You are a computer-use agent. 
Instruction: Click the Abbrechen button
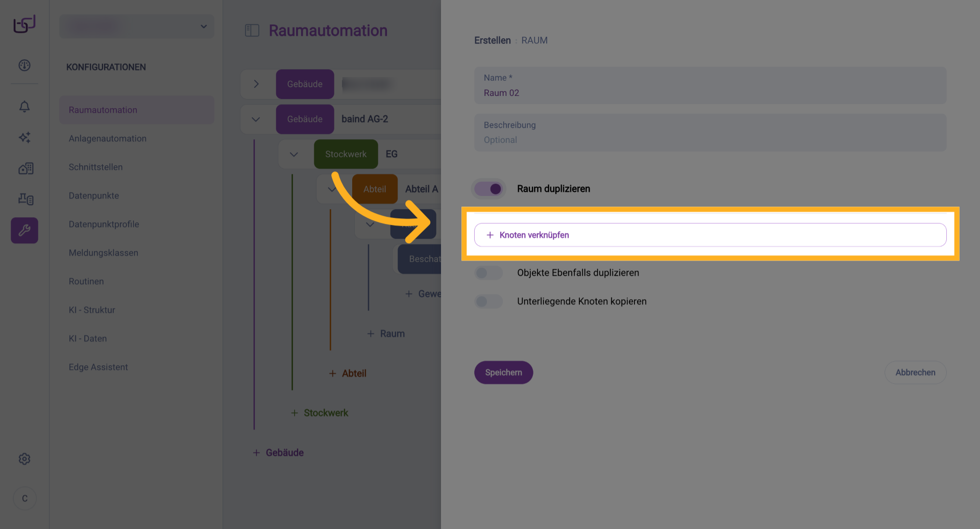click(915, 372)
